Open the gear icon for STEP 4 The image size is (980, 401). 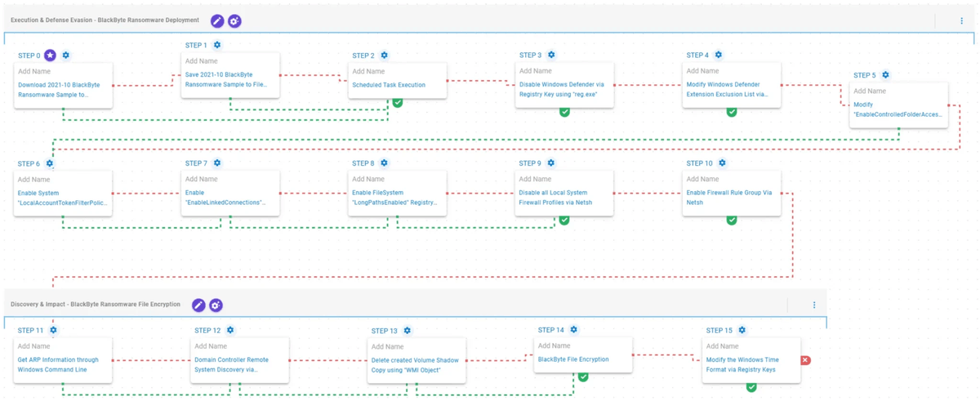(719, 55)
